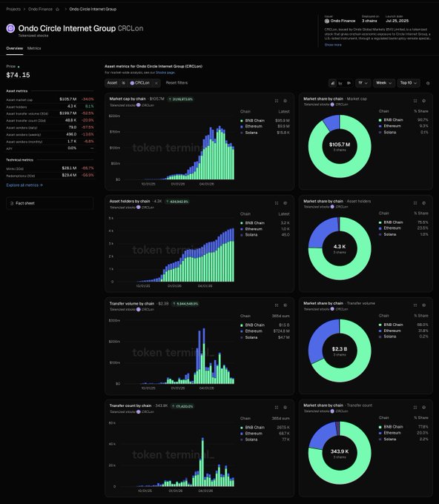Click the Ondo Finance issuer logo icon
Viewport: 439px width, 504px height.
[x=327, y=21]
